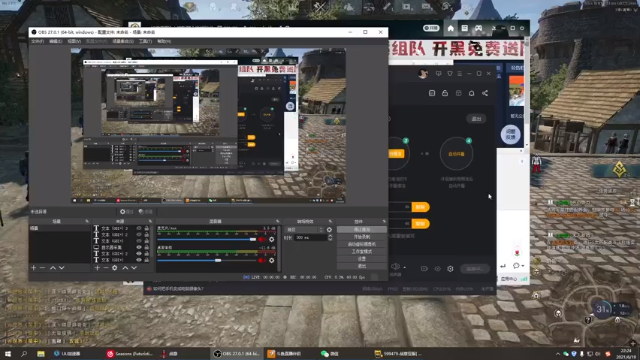
Task: Open the 场景集合 menu in OBS
Action: click(123, 41)
